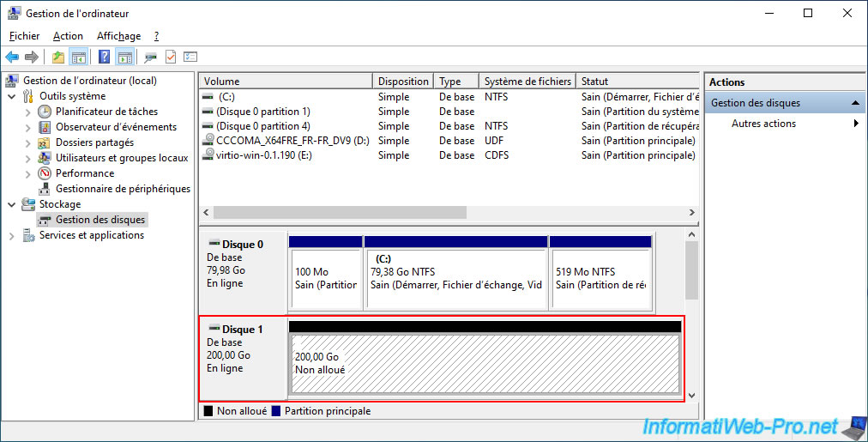Select Dossiers partagés folder icon
The image size is (868, 442).
45,142
